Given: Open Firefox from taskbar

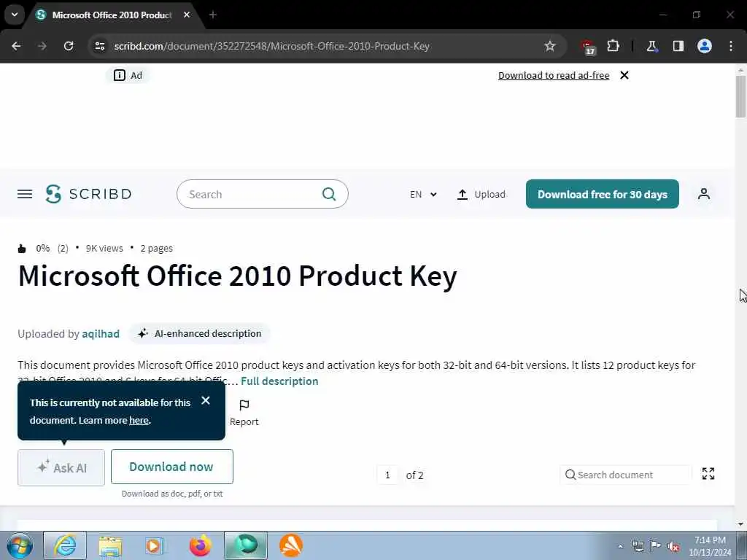Looking at the screenshot, I should [x=201, y=545].
